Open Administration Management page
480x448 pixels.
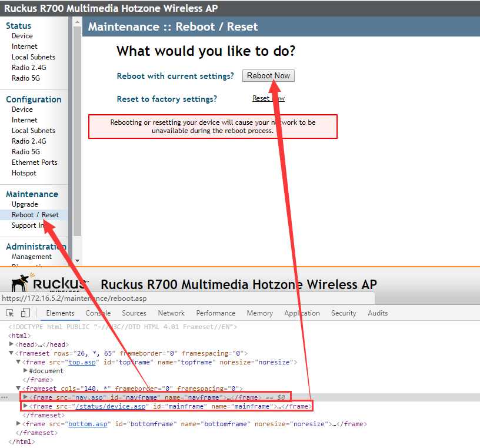click(32, 257)
